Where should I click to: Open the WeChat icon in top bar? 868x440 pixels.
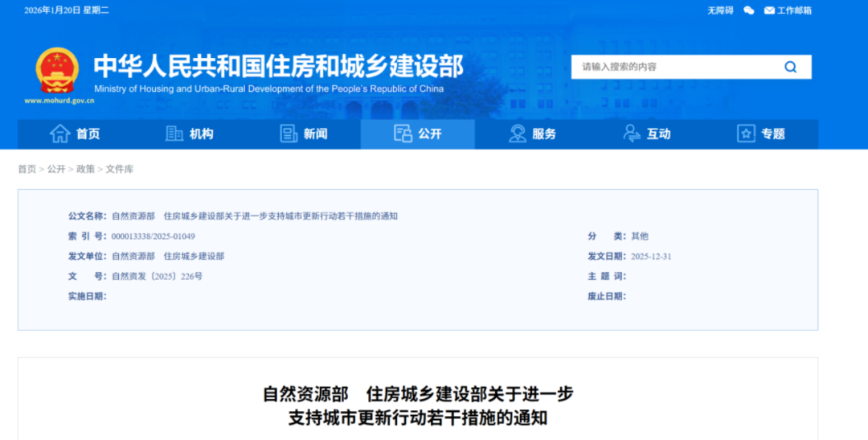[x=749, y=10]
